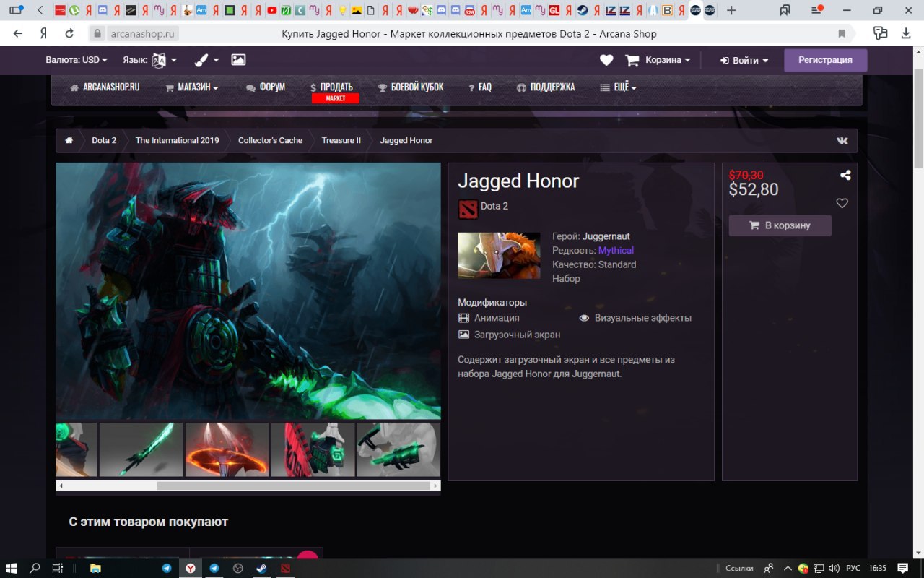The image size is (924, 578).
Task: Click the home icon in breadcrumb
Action: click(x=69, y=141)
